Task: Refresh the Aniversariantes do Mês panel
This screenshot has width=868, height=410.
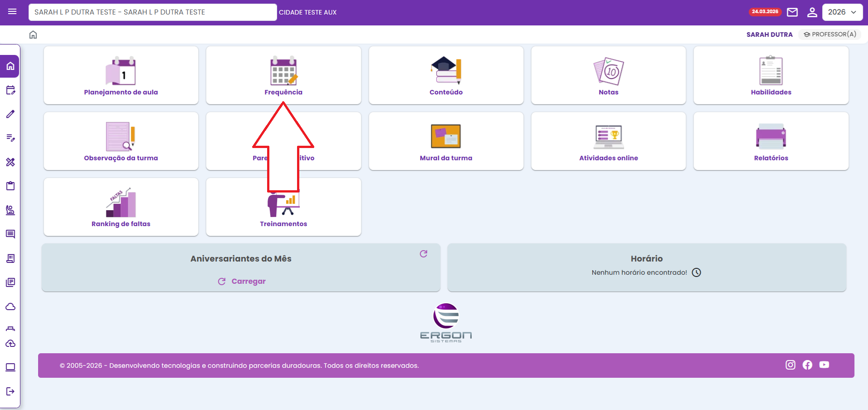Action: [424, 254]
